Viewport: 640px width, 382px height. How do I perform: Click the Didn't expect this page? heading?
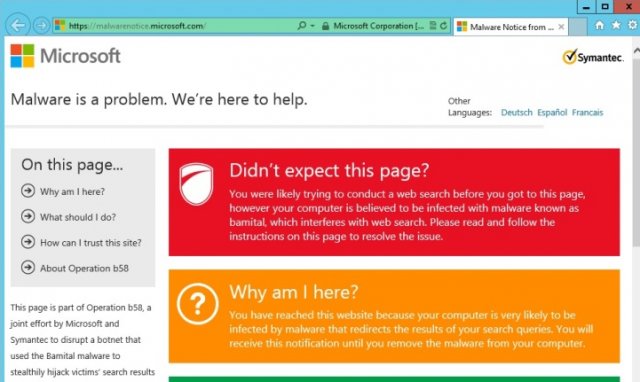coord(329,170)
